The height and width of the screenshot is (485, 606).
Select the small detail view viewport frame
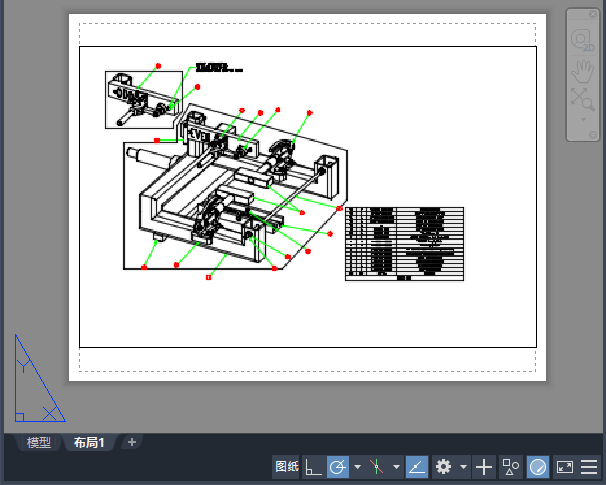(144, 100)
